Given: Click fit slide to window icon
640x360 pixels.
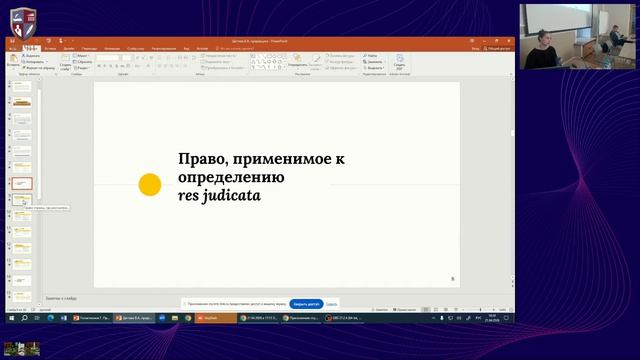Looking at the screenshot, I should coord(510,310).
